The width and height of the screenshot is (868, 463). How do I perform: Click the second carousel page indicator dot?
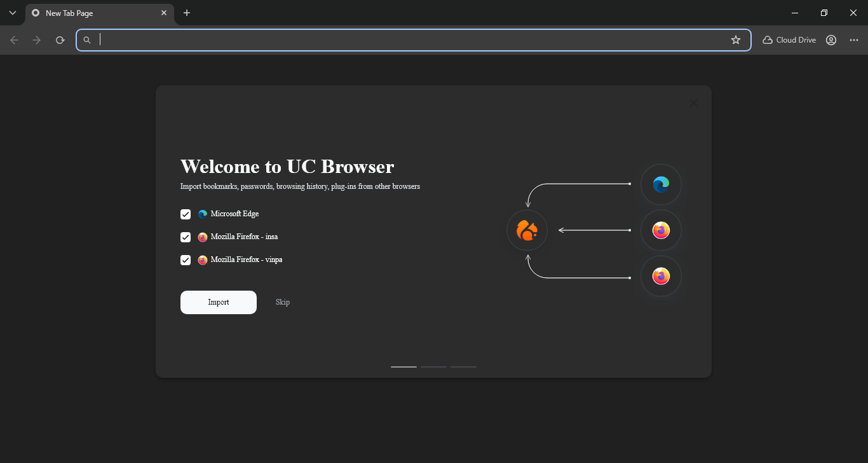pos(433,367)
